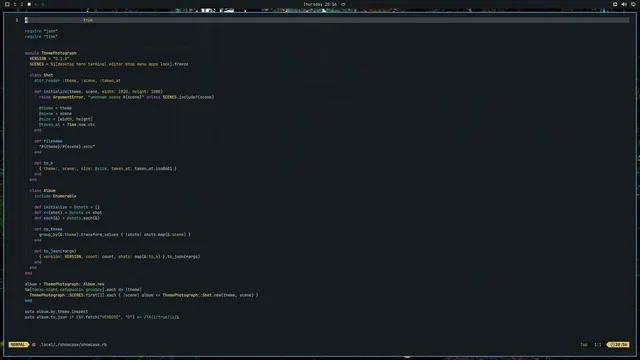Click the def filename method
Image resolution: width=640 pixels, height=360 pixels.
(48, 141)
